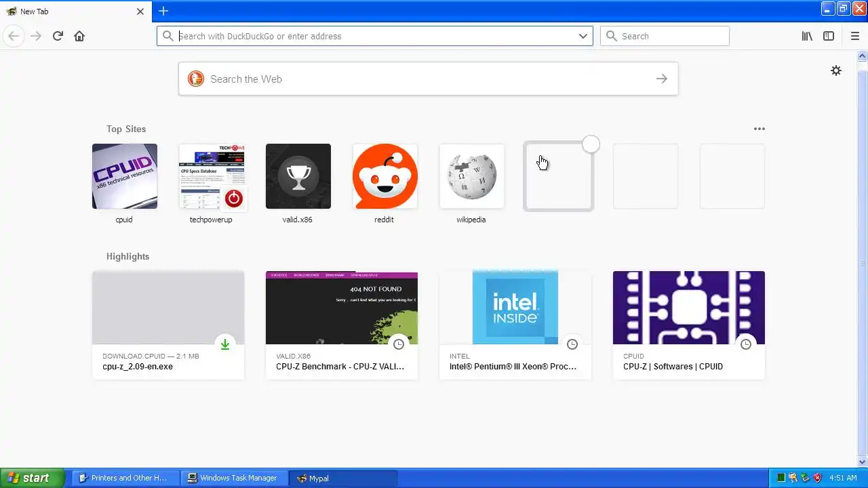
Task: Open the wikipedia top site tile
Action: tap(472, 176)
